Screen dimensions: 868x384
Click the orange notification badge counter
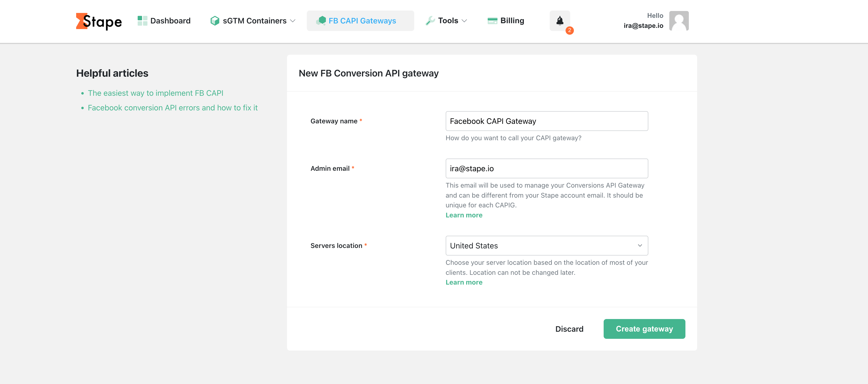pos(570,31)
